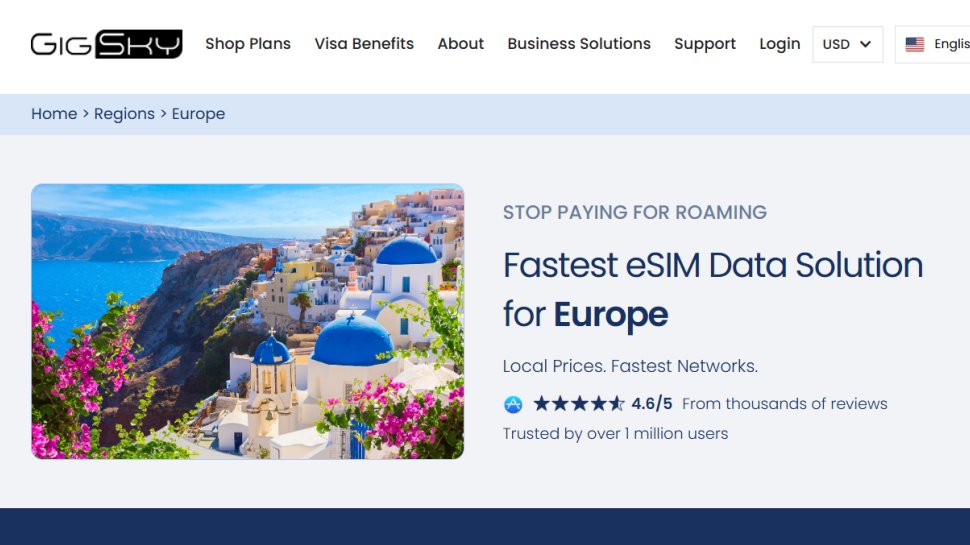Viewport: 970px width, 545px height.
Task: Click the Santorini Europe hero image
Action: tap(247, 321)
